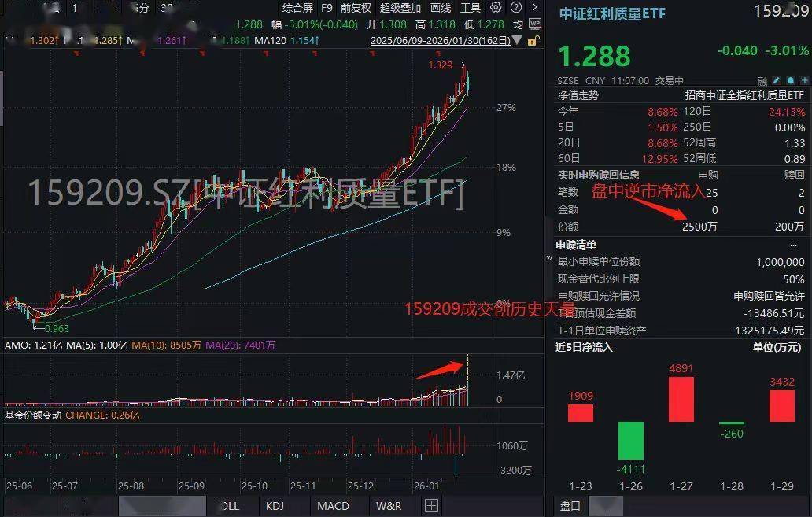Click the 120日 return 24.13%

[787, 112]
